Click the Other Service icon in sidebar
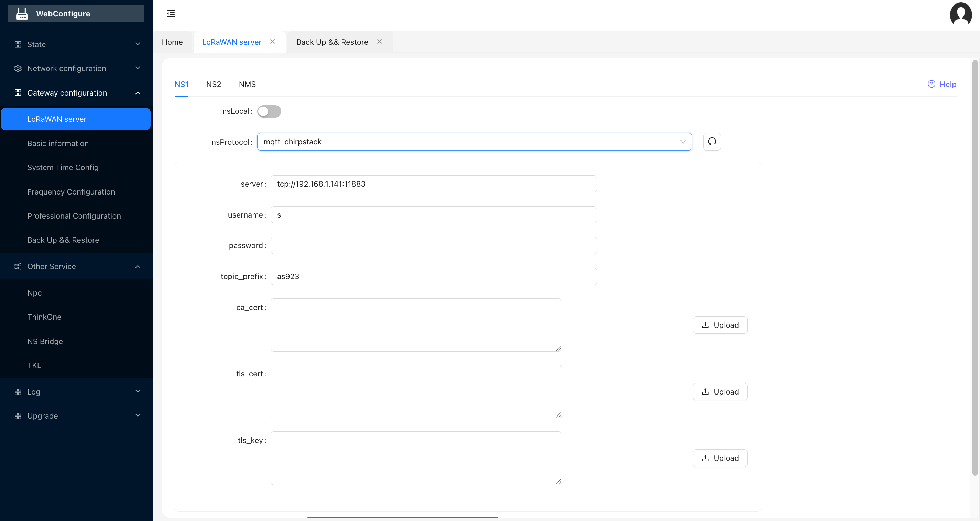Image resolution: width=980 pixels, height=521 pixels. (18, 267)
